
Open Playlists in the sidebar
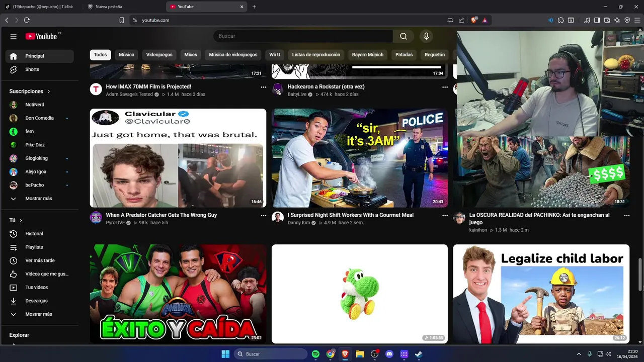tap(39, 247)
